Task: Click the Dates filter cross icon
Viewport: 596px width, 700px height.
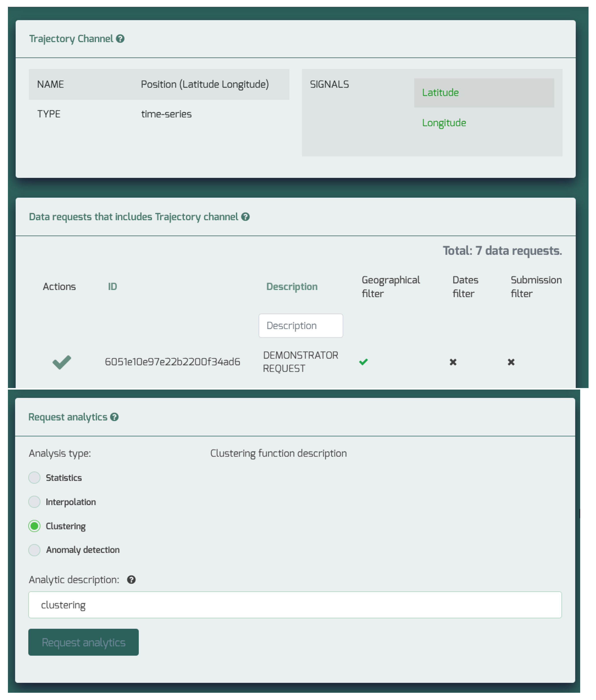Action: click(x=453, y=362)
